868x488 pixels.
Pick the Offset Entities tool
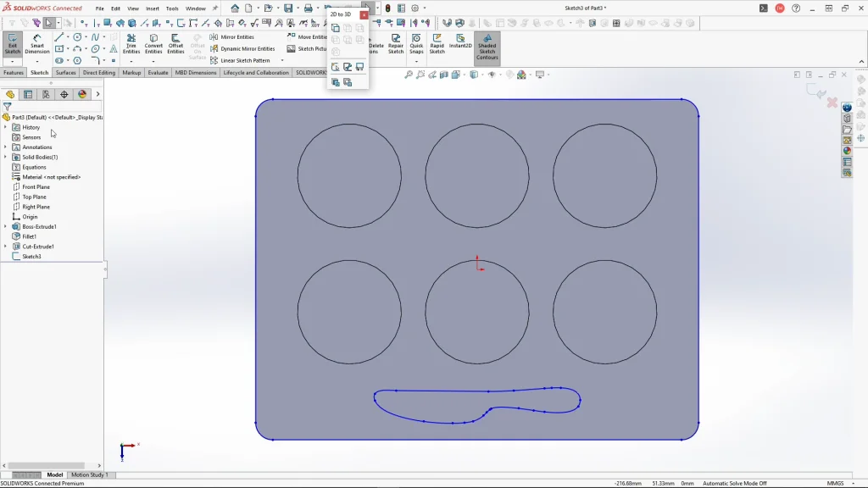[175, 45]
